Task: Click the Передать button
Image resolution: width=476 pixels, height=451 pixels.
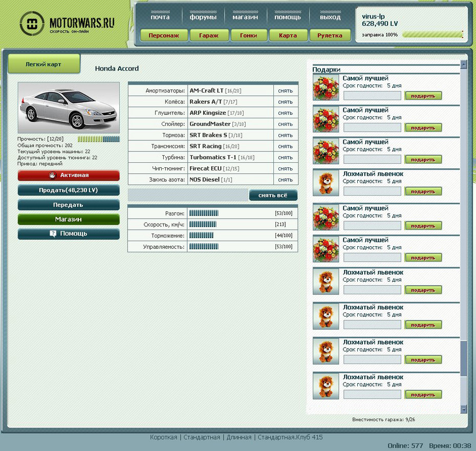Action: click(69, 205)
